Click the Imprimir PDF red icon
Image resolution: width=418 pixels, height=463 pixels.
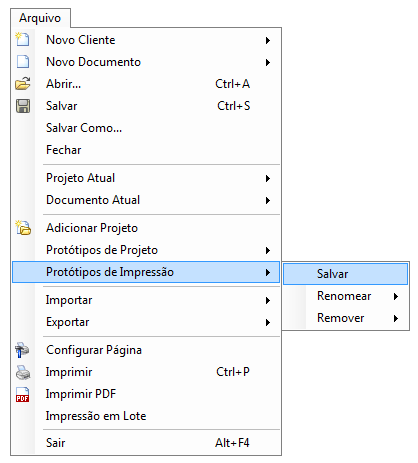coord(22,394)
